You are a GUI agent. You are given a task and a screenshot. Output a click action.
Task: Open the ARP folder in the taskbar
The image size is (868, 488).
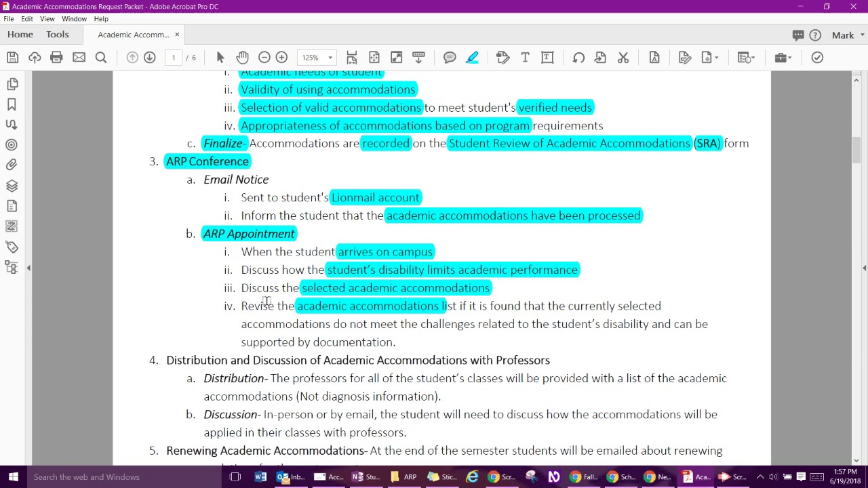click(403, 477)
